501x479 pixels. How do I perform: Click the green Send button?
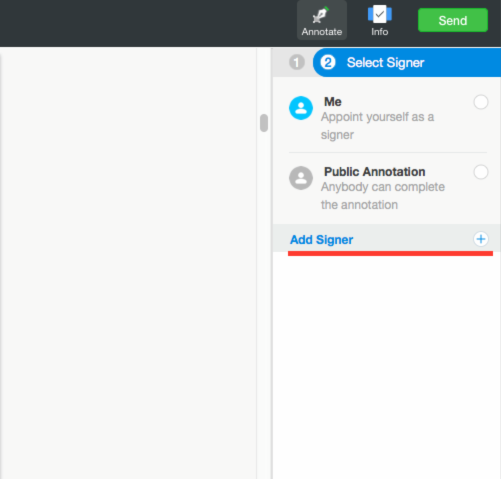[453, 20]
